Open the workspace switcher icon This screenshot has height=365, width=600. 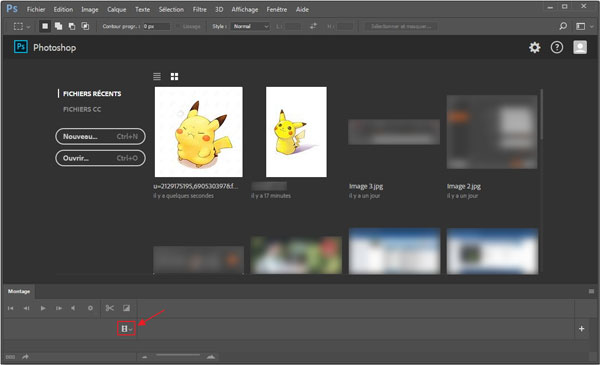click(580, 26)
